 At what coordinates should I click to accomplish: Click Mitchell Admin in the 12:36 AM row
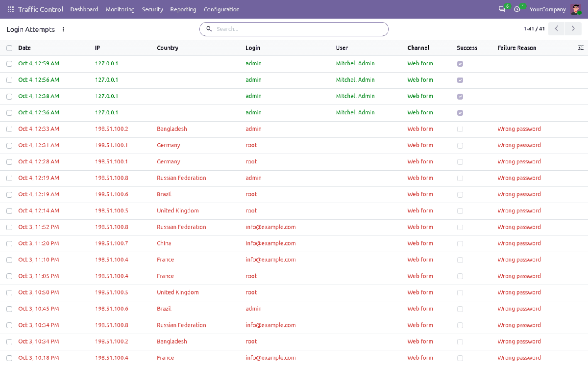(355, 112)
